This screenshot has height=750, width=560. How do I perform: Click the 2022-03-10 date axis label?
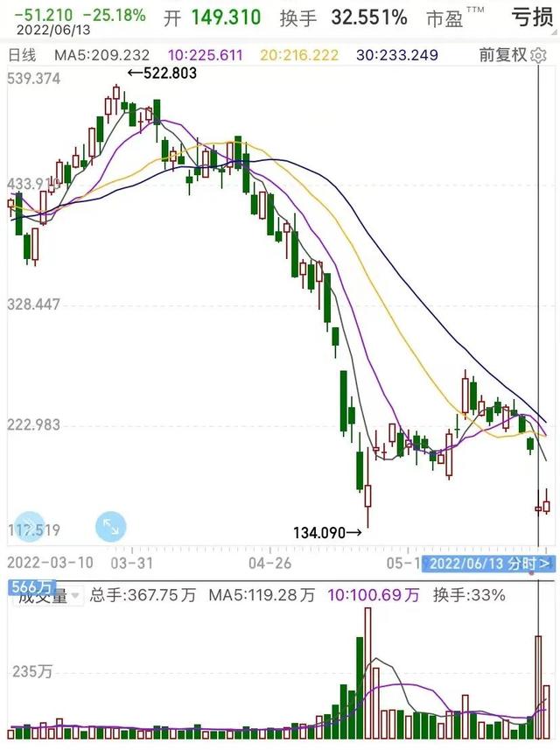coord(50,563)
